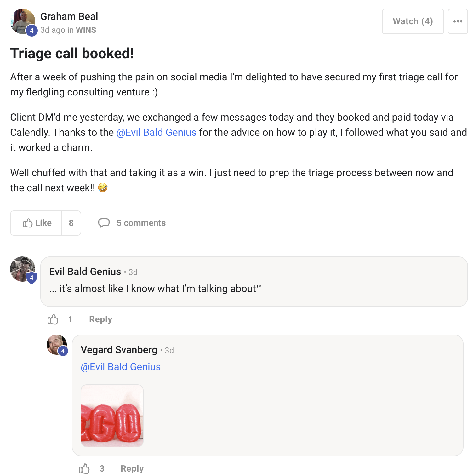Viewport: 473px width, 476px height.
Task: Like Evil Bald Genius's comment with thumbs-up icon
Action: 53,319
